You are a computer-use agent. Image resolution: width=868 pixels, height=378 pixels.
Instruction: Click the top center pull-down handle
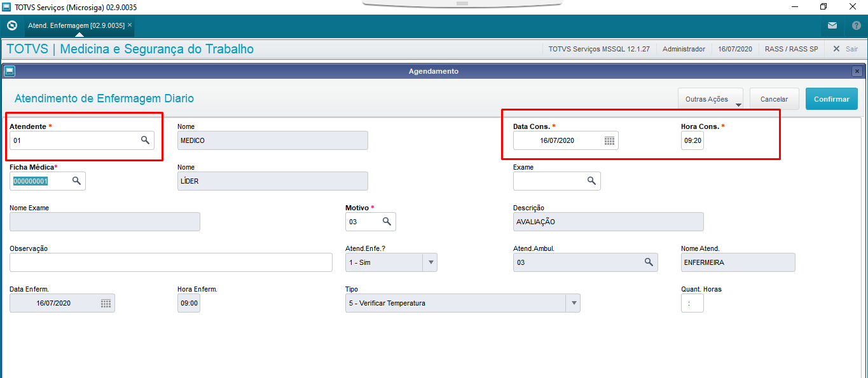tap(462, 3)
